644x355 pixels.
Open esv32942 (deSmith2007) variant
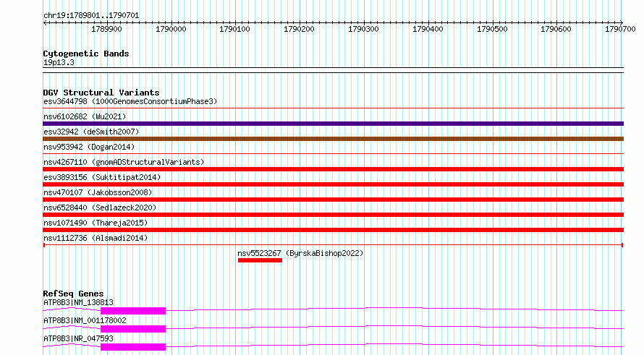pos(91,132)
